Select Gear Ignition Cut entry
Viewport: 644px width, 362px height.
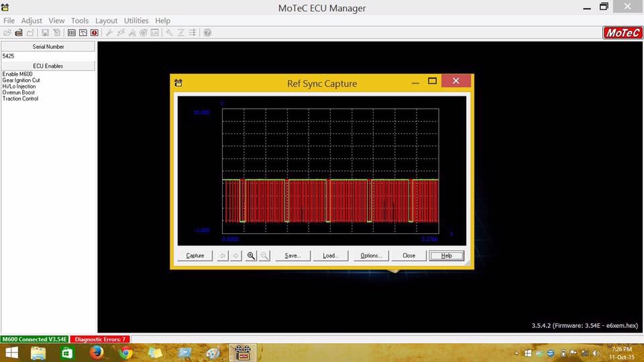pyautogui.click(x=21, y=80)
